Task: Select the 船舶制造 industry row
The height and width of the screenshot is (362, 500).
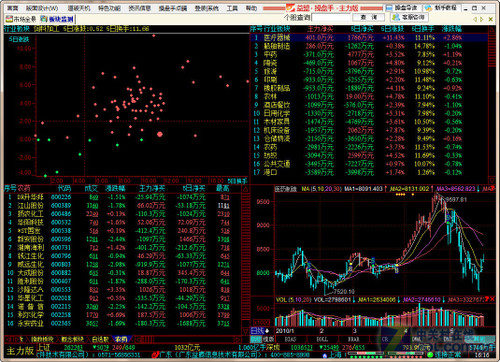Action: click(369, 46)
